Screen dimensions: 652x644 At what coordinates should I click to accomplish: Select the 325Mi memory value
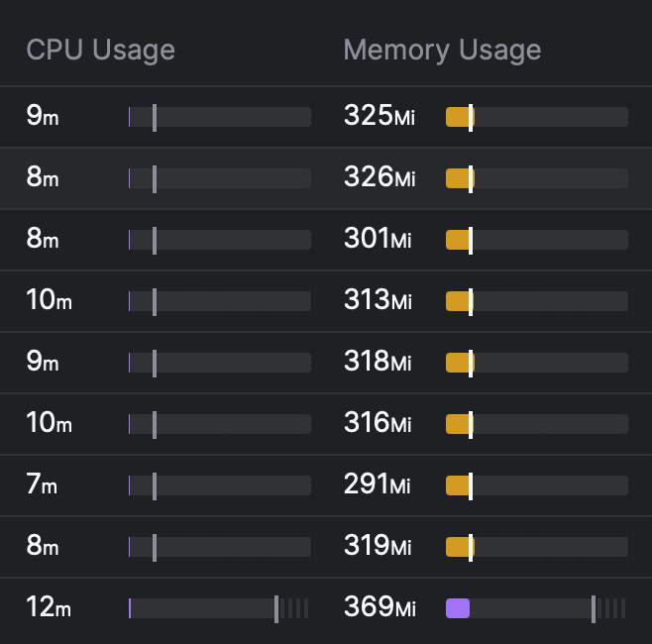[x=380, y=117]
